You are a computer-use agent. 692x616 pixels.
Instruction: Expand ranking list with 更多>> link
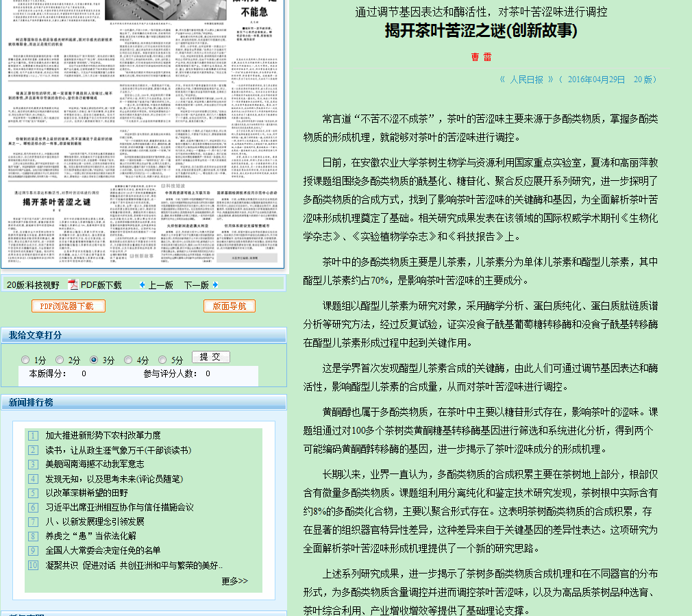[x=234, y=581]
